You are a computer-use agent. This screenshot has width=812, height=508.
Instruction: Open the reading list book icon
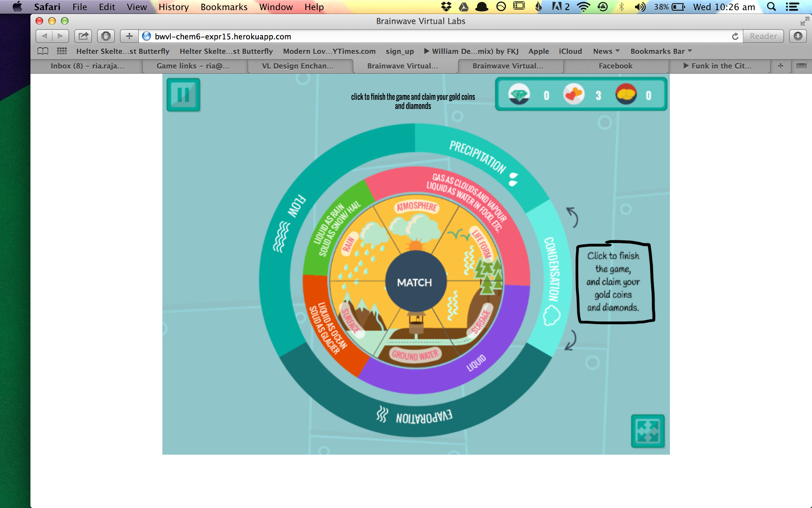pos(43,51)
